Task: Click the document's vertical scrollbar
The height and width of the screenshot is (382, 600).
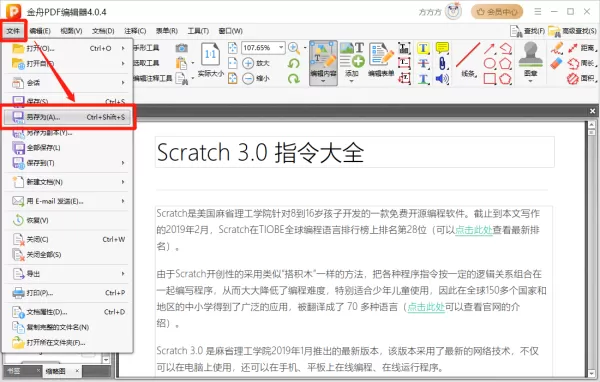Action: [x=591, y=249]
